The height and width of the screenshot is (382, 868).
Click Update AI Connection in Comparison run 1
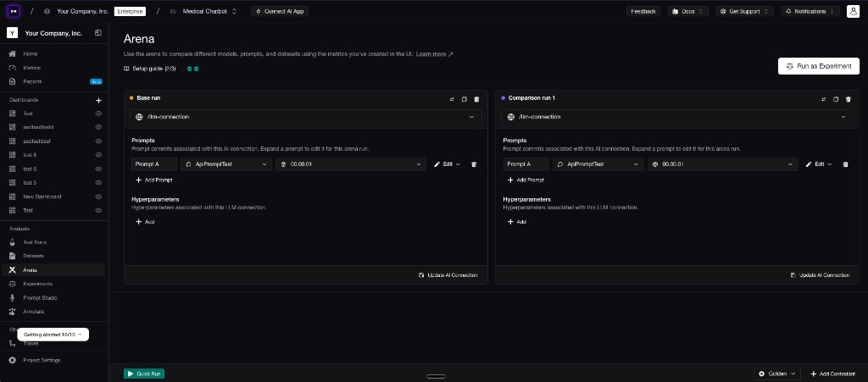coord(820,274)
